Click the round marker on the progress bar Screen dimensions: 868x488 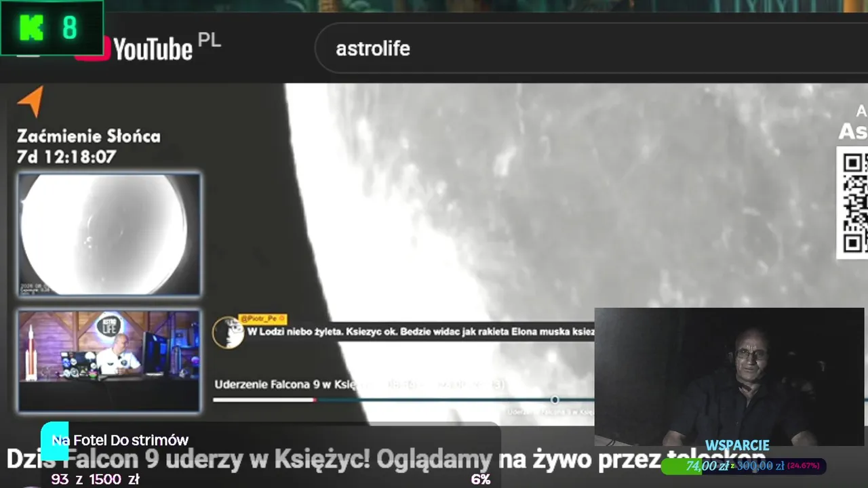(554, 400)
